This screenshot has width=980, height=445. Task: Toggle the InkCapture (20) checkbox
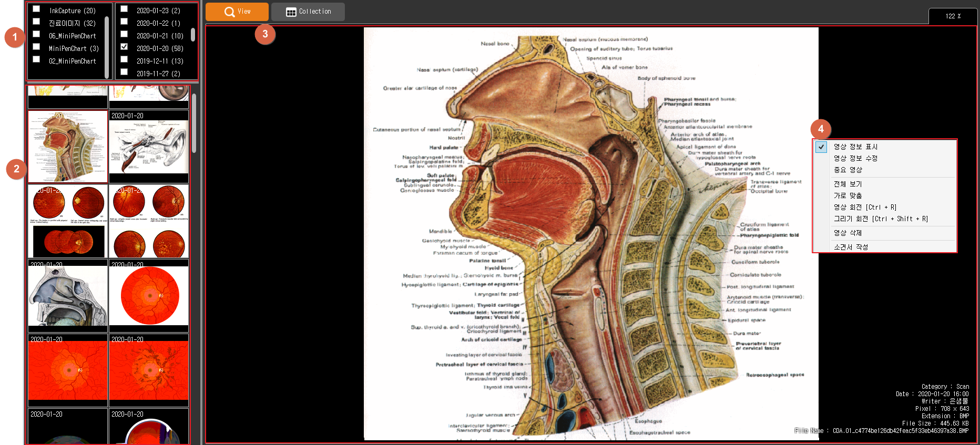(x=36, y=9)
